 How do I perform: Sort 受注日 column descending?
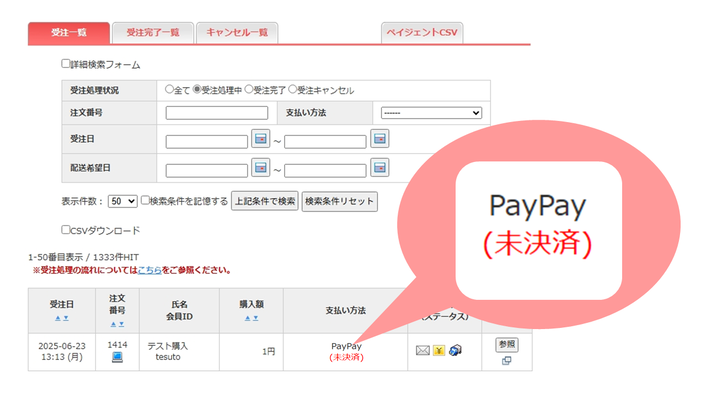coord(66,318)
